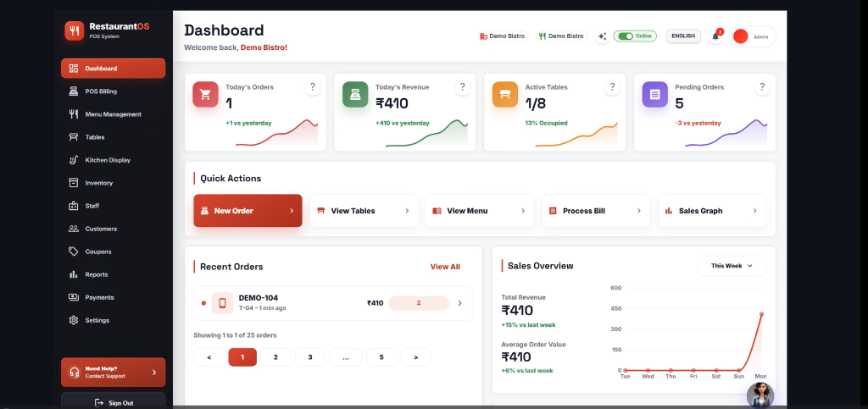This screenshot has height=409, width=868.
Task: Go to the next orders page arrow
Action: pos(416,357)
